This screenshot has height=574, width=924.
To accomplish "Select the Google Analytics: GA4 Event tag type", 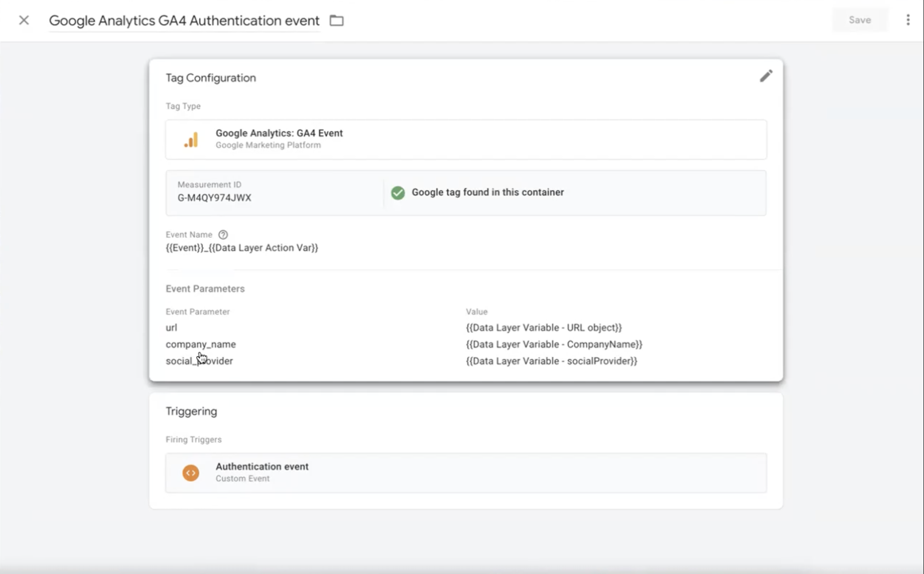I will (x=279, y=133).
